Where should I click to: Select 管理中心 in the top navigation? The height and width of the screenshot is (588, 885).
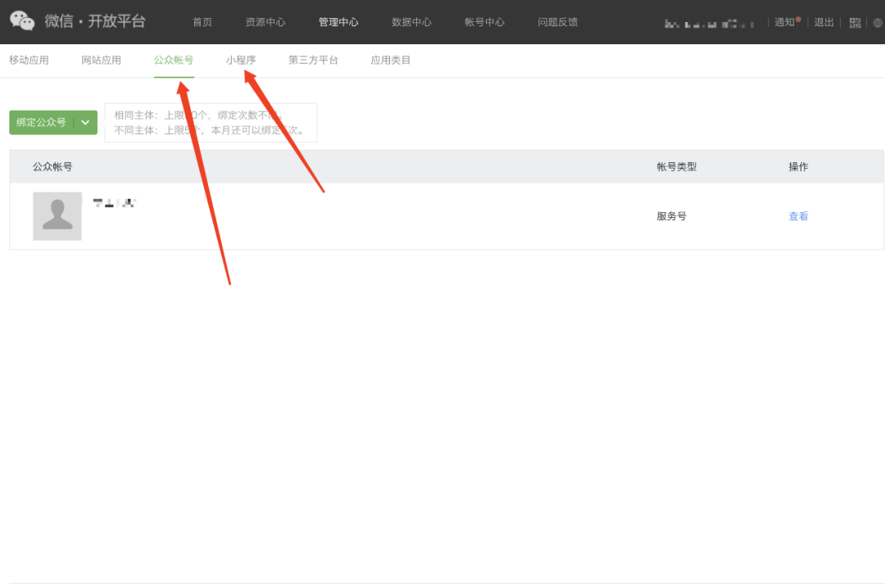point(338,22)
